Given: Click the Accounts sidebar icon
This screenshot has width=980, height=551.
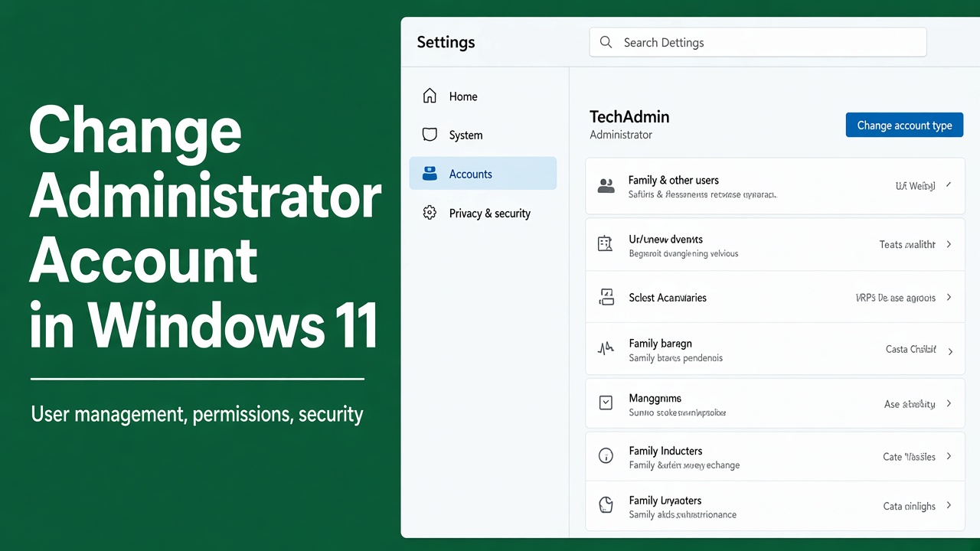Looking at the screenshot, I should (x=430, y=174).
